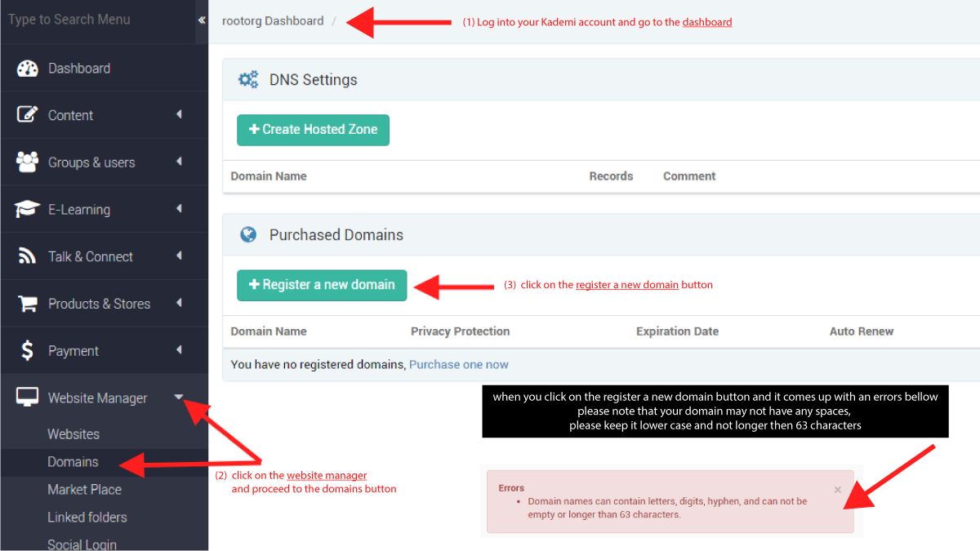This screenshot has height=551, width=980.
Task: Click the Products & Stores cart icon
Action: [x=28, y=304]
